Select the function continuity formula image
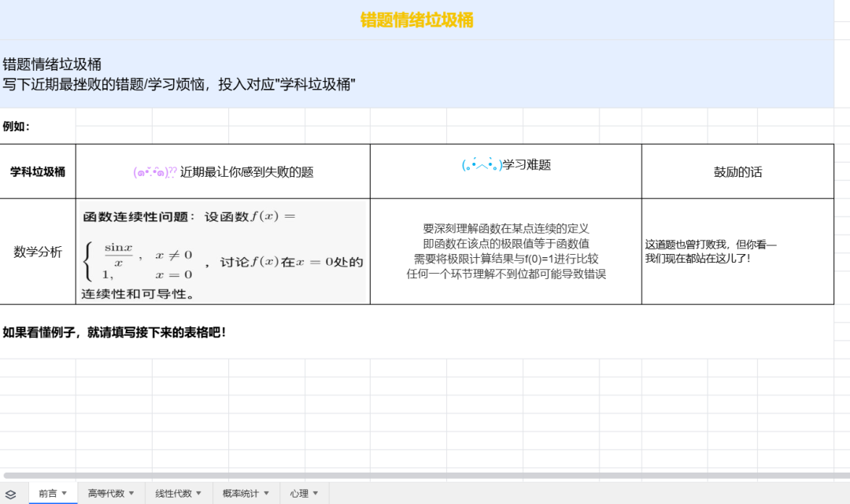Viewport: 850px width, 504px height. 223,252
